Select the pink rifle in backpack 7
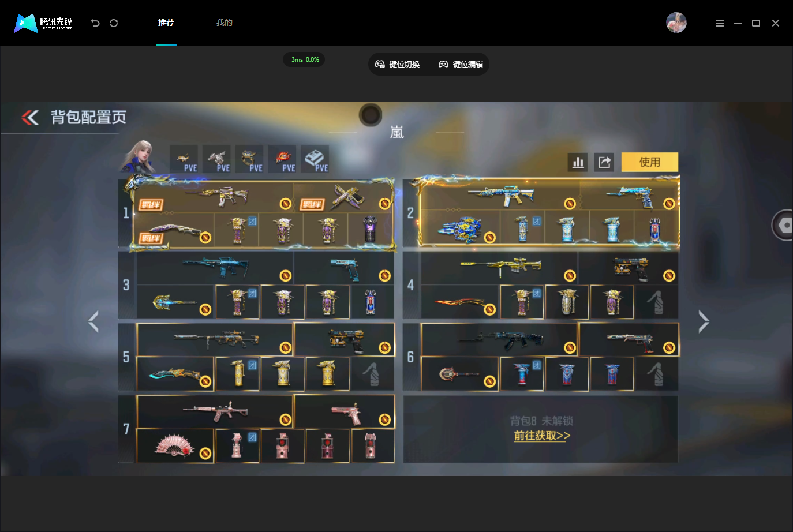This screenshot has height=532, width=793. coord(215,412)
